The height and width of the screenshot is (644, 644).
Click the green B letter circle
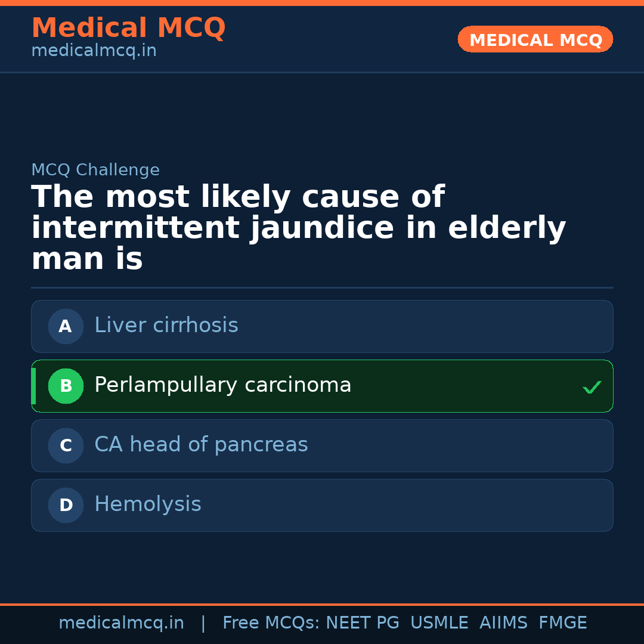(66, 386)
